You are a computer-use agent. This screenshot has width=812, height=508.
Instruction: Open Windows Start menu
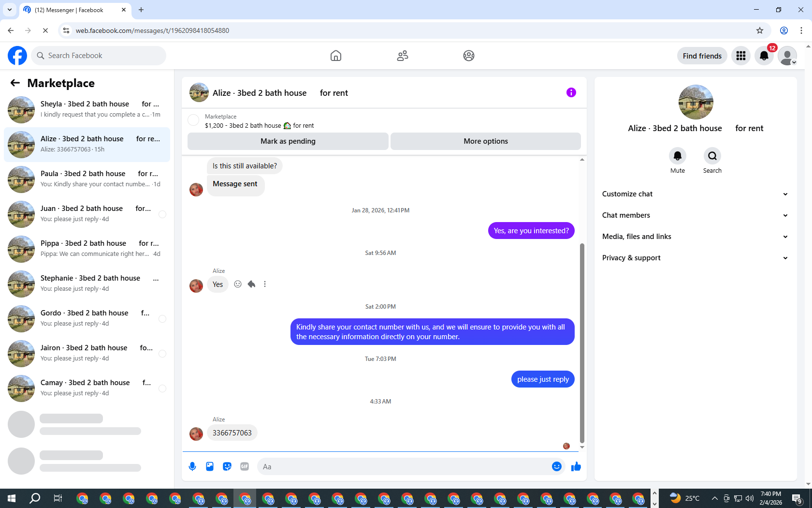pos(12,498)
